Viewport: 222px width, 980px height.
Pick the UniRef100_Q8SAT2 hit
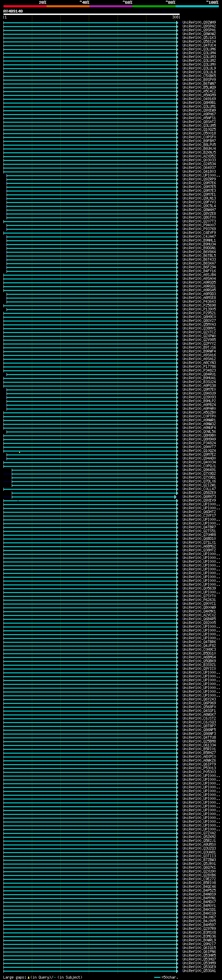click(x=199, y=122)
